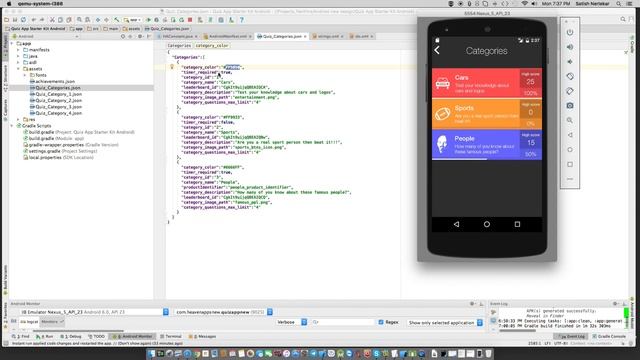Screen dimensions: 640x360
Task: Open the Terminal tool window tab
Action: (171, 336)
